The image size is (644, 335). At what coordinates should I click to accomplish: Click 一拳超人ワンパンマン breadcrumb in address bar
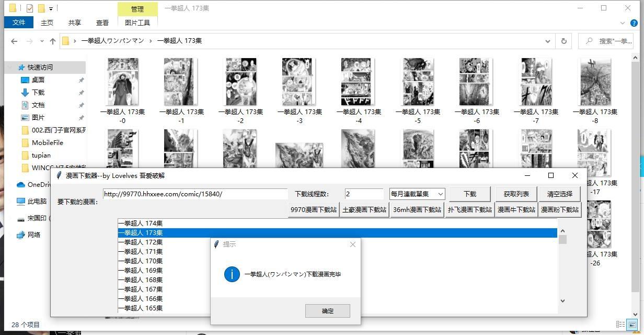click(112, 41)
